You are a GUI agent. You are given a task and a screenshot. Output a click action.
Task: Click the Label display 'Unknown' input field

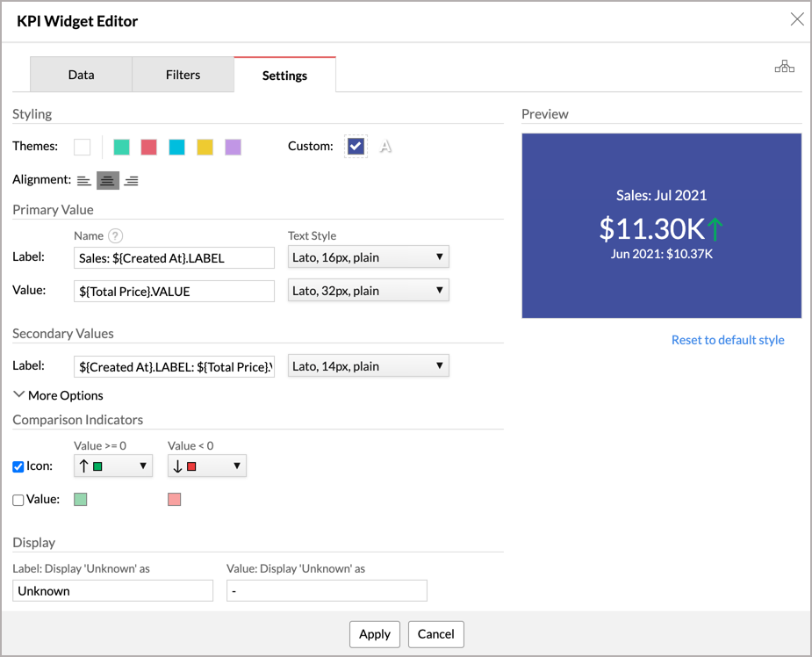click(112, 590)
